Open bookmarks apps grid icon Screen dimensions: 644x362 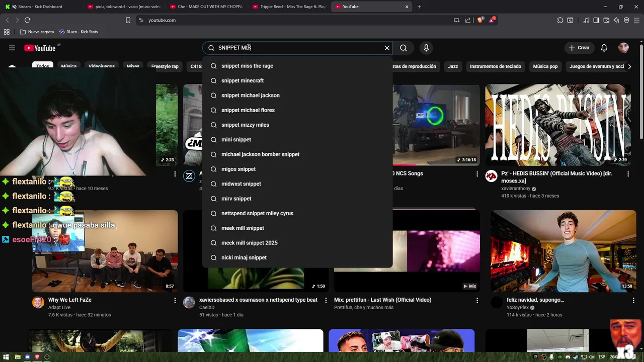coord(7,32)
